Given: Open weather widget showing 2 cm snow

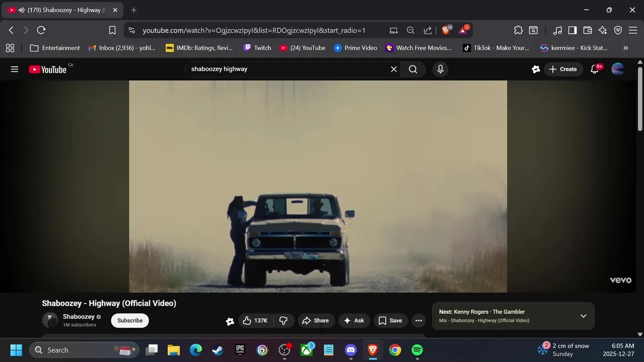Looking at the screenshot, I should [x=563, y=350].
